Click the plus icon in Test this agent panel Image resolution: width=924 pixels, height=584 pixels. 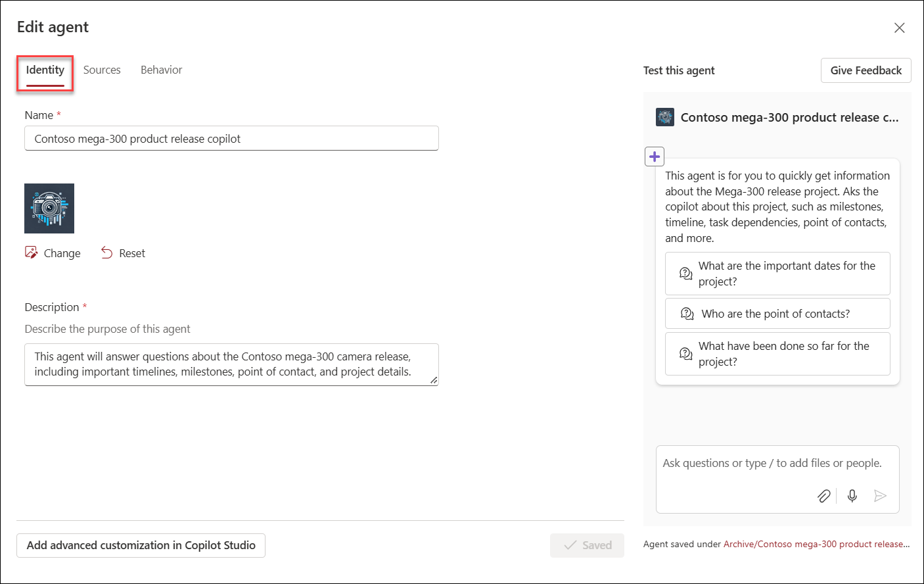654,157
